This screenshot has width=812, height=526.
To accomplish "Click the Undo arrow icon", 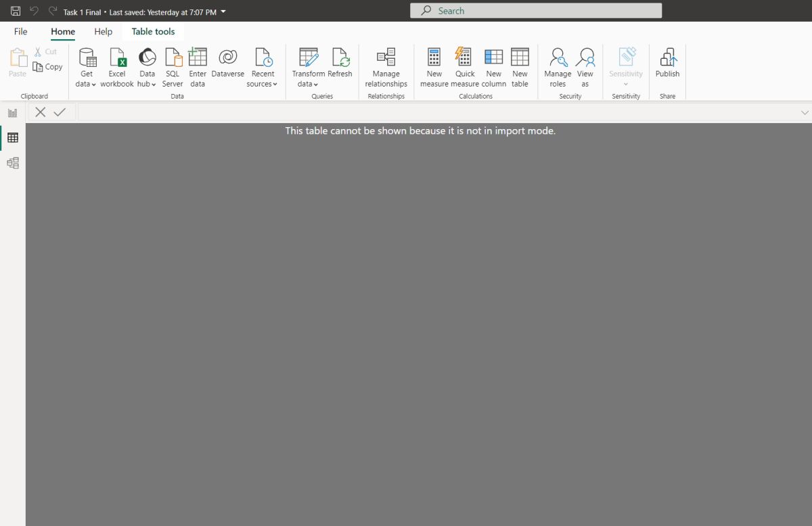I will tap(34, 11).
